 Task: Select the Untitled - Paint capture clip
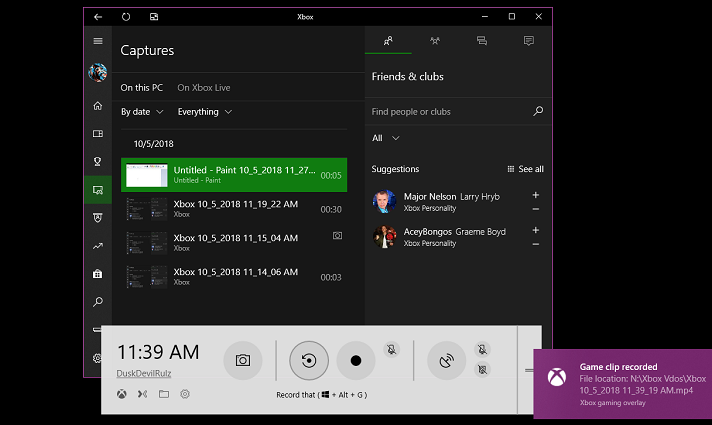pyautogui.click(x=234, y=175)
